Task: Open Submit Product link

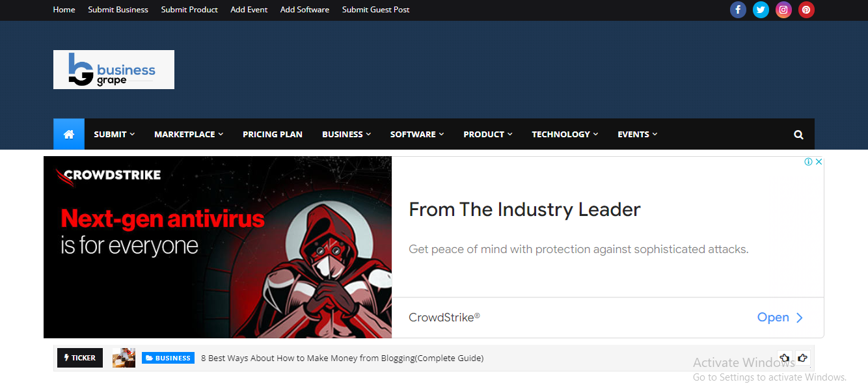Action: tap(189, 10)
